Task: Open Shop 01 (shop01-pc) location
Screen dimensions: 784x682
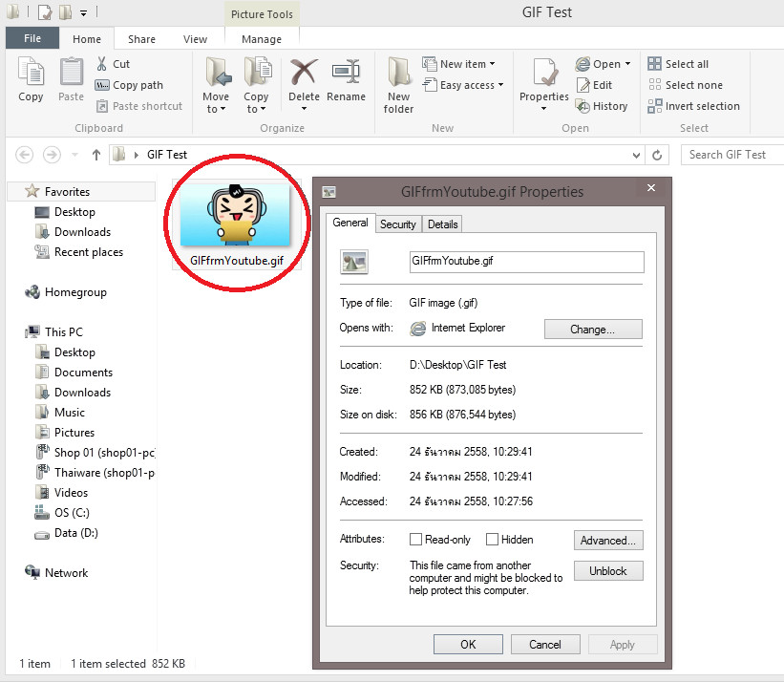Action: pos(95,453)
